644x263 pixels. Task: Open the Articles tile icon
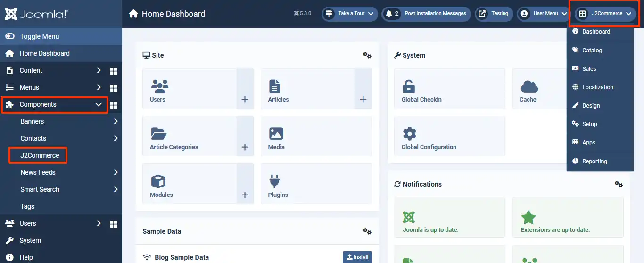274,86
